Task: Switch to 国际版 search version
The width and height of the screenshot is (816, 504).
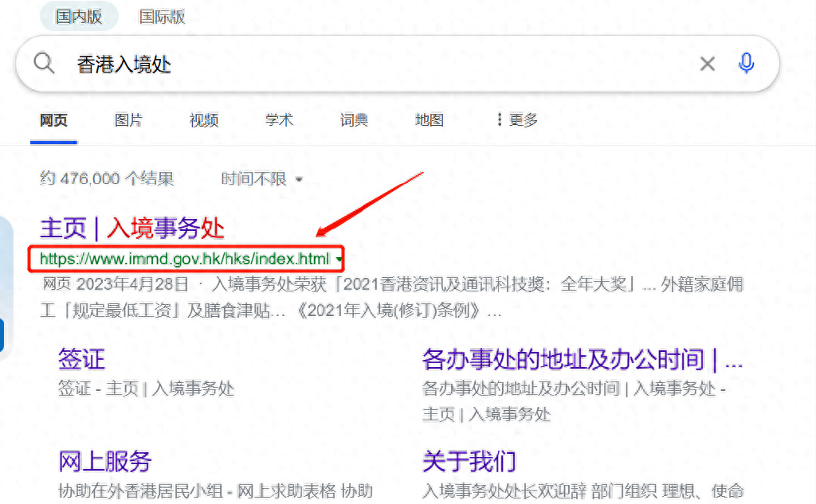Action: click(x=162, y=17)
